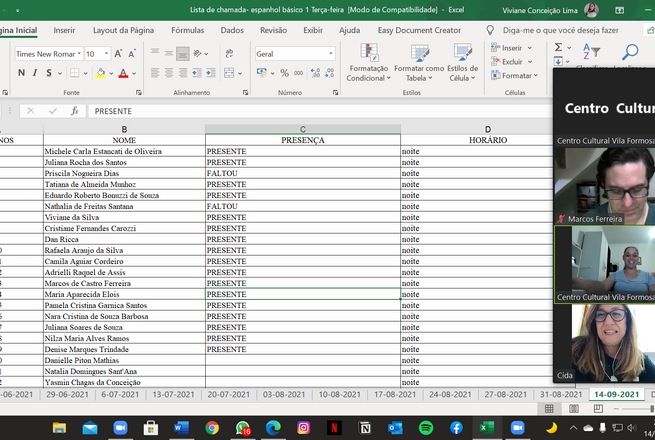The width and height of the screenshot is (655, 440).
Task: Open find and select magnifier
Action: pyautogui.click(x=630, y=52)
